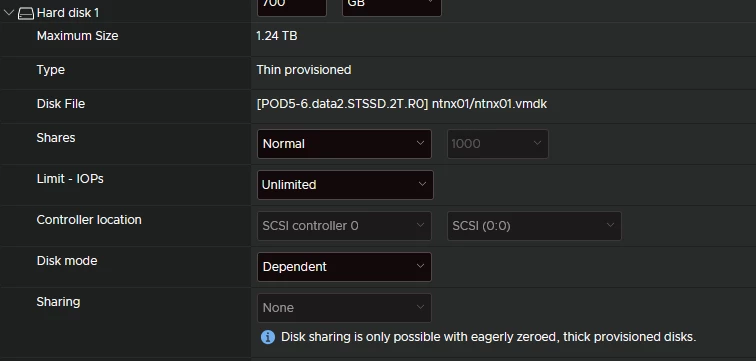Collapse the Hard disk 1 section chevron
756x361 pixels.
9,13
